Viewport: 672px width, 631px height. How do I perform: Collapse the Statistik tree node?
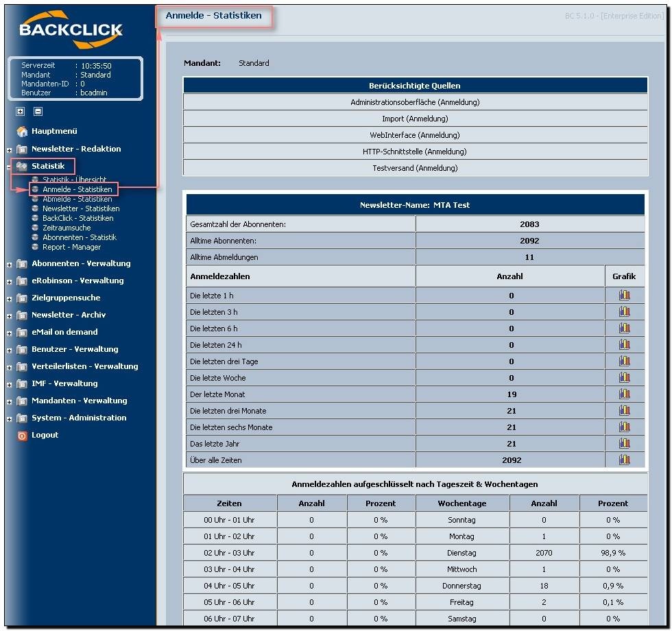coord(10,167)
